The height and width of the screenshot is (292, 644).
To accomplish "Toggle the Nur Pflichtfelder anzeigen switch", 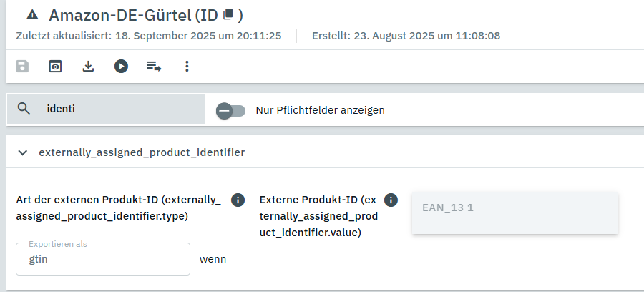I will [x=230, y=110].
